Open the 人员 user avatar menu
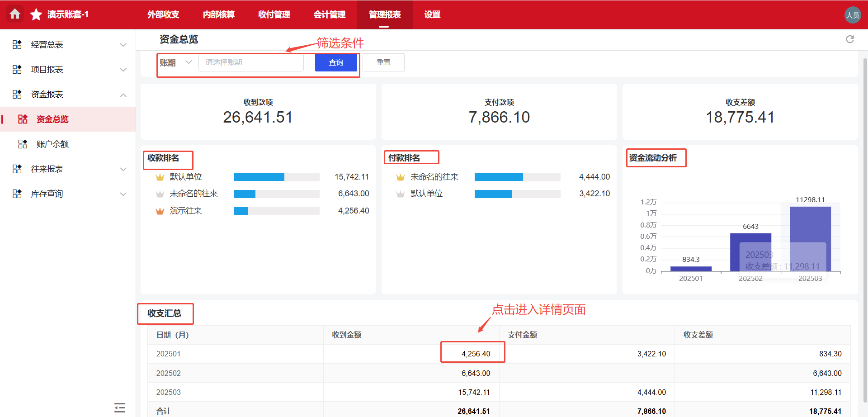Viewport: 868px width, 417px height. pyautogui.click(x=853, y=14)
